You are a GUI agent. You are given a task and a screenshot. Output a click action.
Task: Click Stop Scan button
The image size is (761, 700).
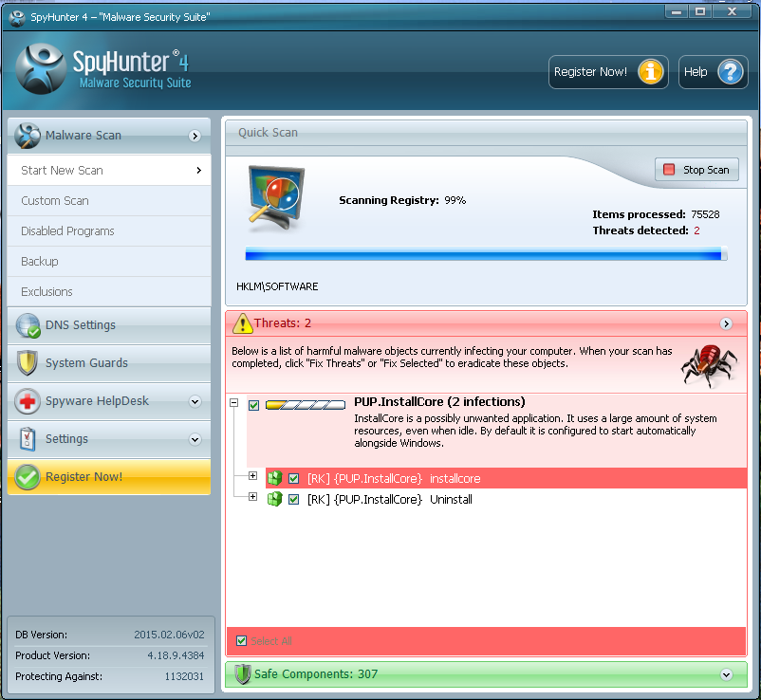696,170
